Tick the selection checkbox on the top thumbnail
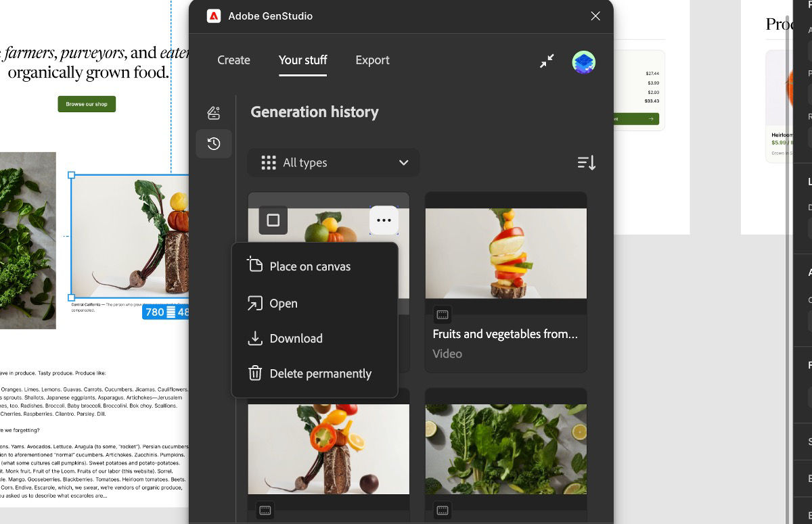This screenshot has width=812, height=524. pos(273,220)
